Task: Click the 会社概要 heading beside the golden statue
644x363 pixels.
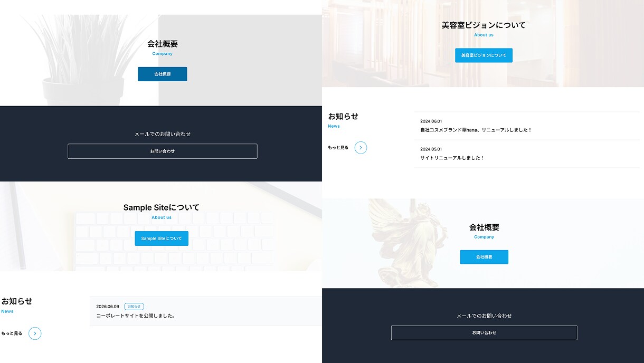Action: coord(484,227)
